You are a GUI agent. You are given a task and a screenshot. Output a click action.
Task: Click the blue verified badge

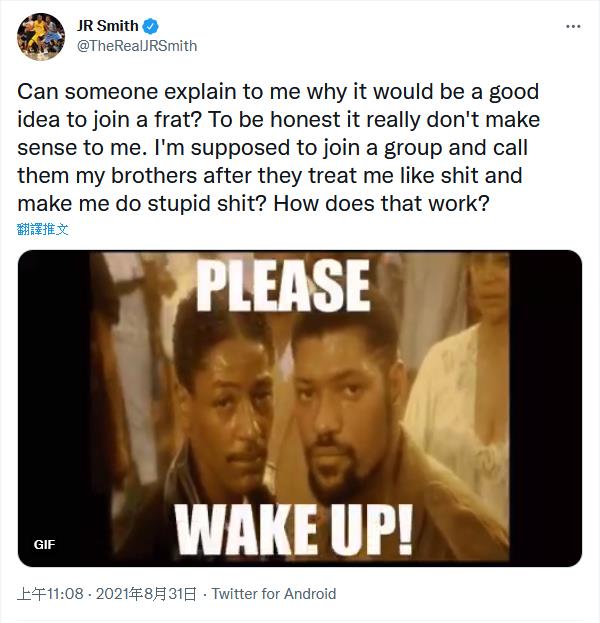pos(152,26)
